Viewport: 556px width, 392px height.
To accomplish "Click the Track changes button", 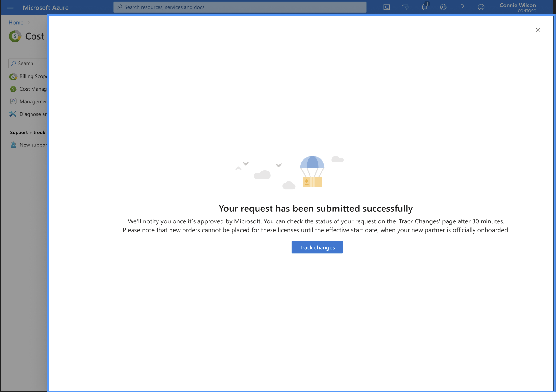I will point(317,247).
